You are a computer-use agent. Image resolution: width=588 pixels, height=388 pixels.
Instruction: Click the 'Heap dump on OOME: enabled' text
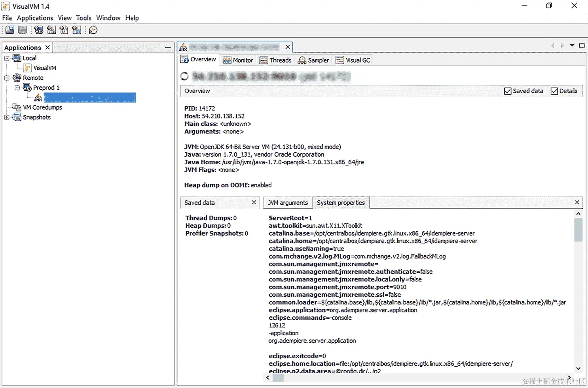(x=228, y=185)
